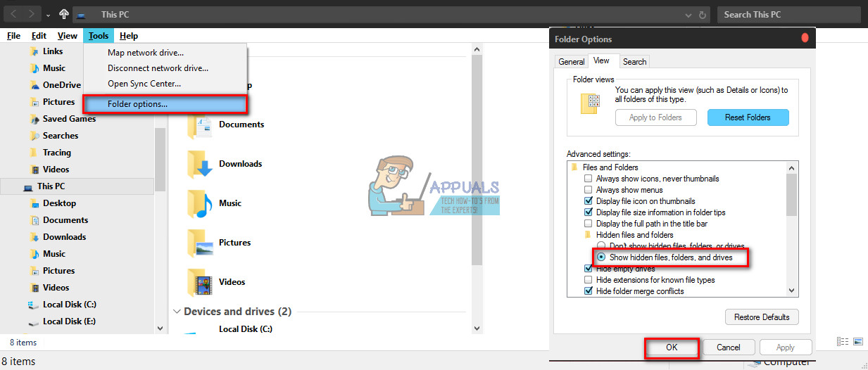
Task: Select Local Disk (E:) in sidebar
Action: (x=62, y=321)
